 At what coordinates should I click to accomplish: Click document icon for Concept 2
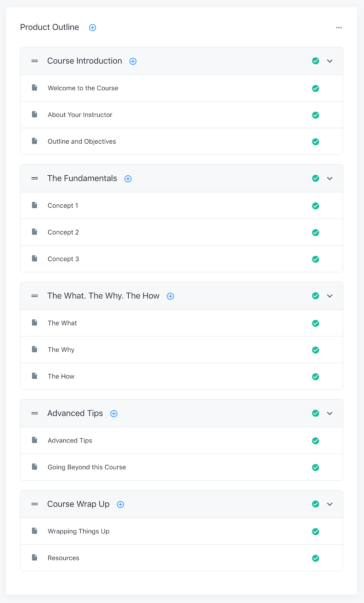(35, 232)
